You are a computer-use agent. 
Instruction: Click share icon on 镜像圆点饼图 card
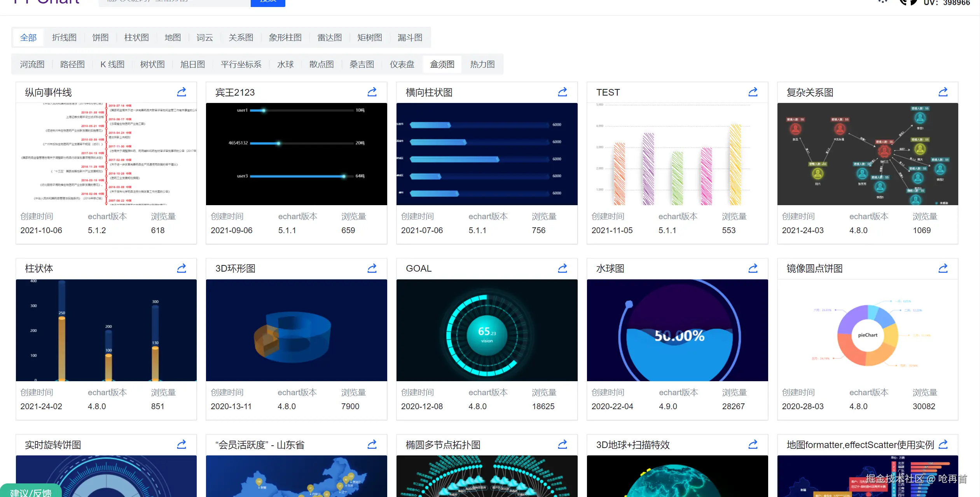[943, 269]
